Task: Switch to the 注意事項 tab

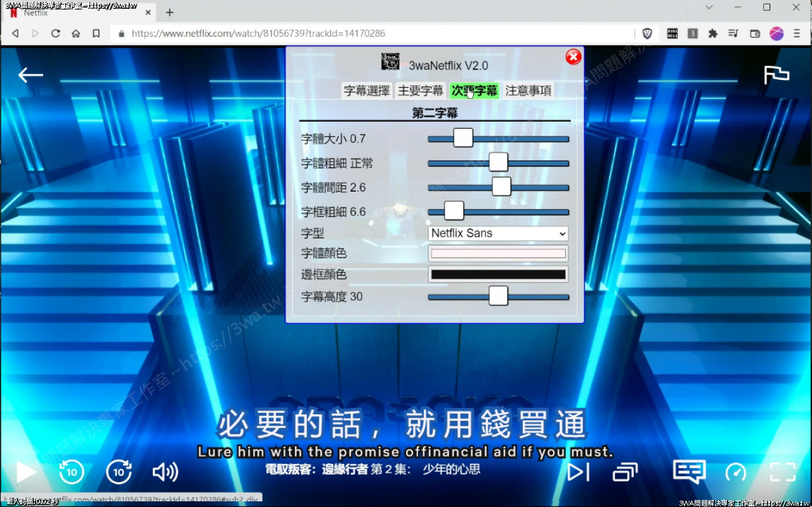Action: [x=528, y=91]
